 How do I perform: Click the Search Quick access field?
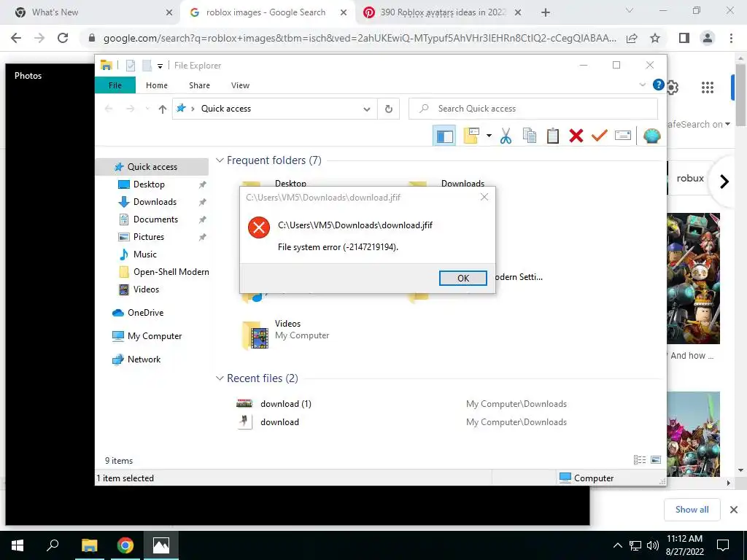[533, 109]
